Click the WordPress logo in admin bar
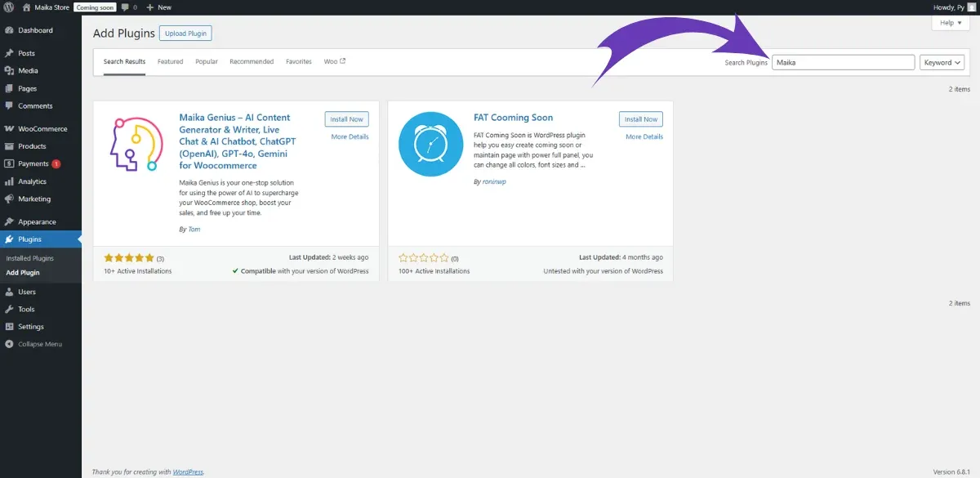This screenshot has height=478, width=980. point(9,7)
